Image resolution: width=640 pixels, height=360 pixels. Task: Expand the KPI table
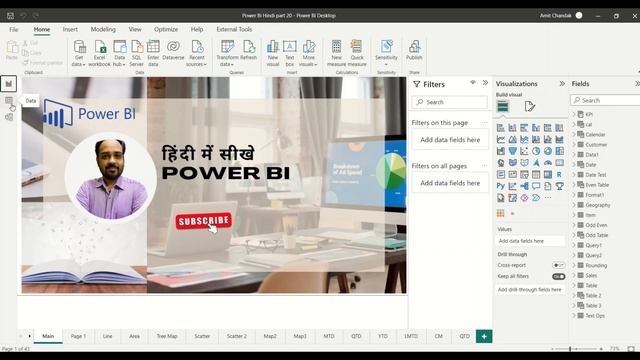point(573,114)
